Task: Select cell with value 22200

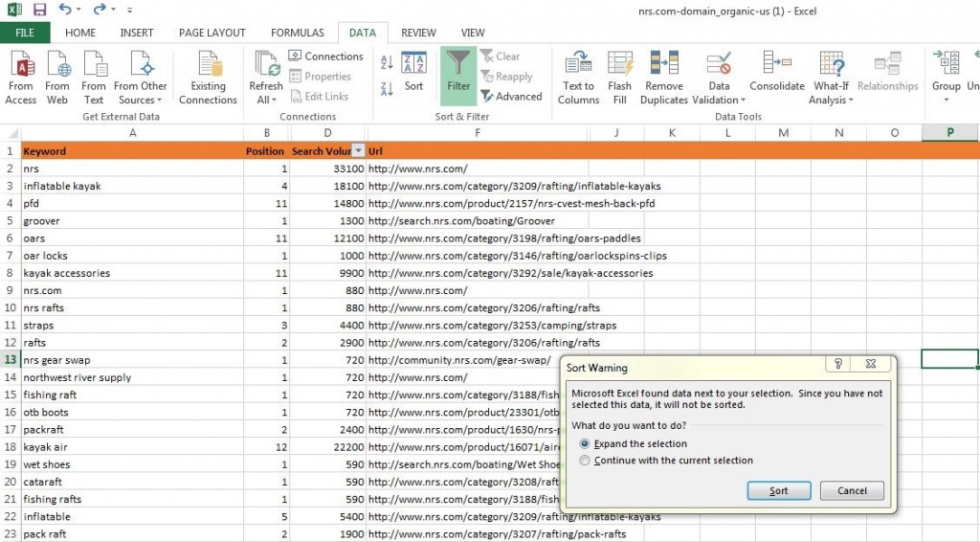Action: 327,447
